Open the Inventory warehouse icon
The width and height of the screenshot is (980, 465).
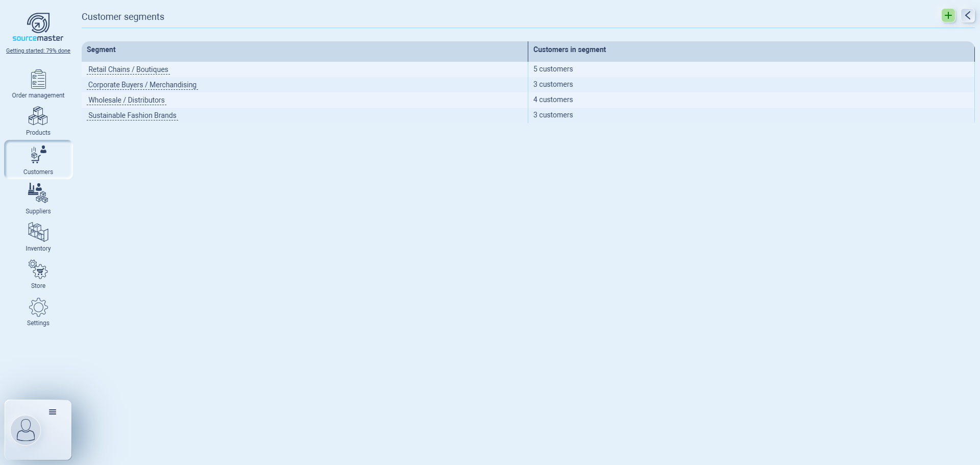(38, 232)
